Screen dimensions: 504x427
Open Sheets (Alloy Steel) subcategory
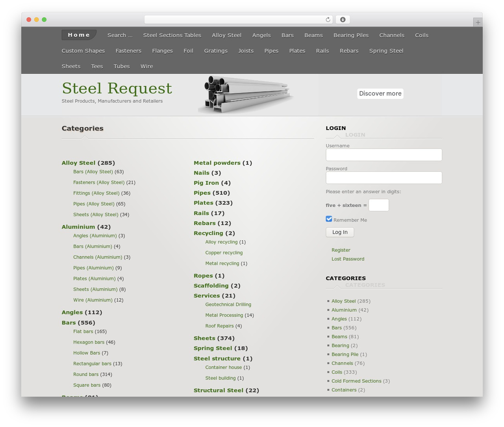pos(96,215)
